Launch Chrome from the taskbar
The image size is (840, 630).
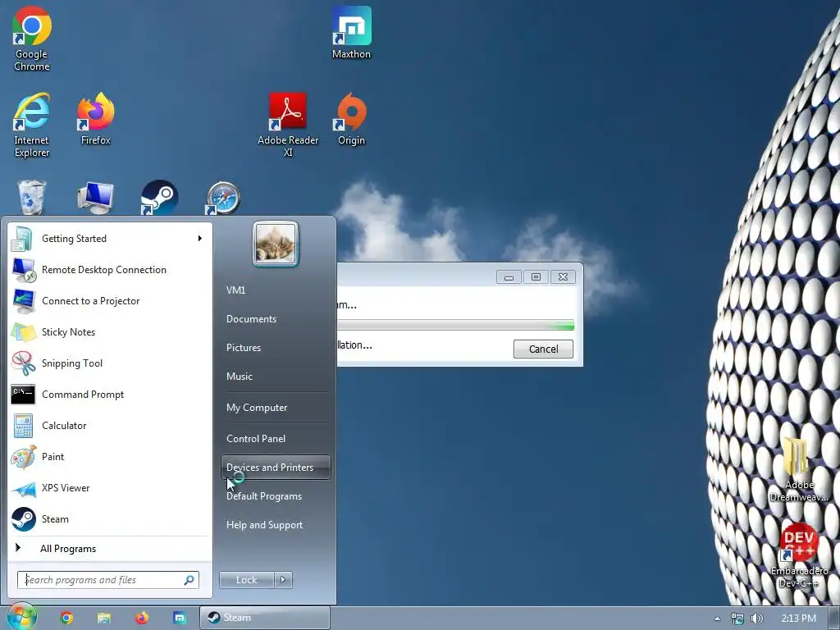[66, 618]
